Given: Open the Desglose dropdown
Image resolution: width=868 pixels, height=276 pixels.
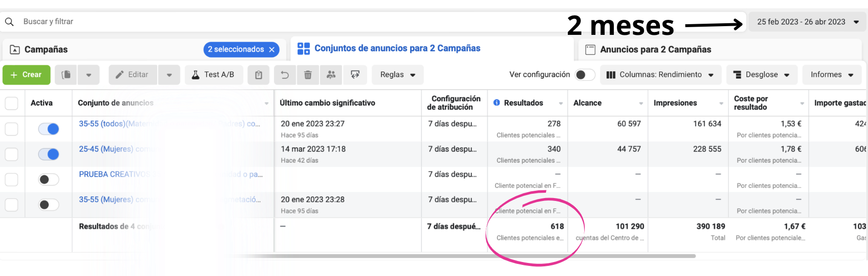Looking at the screenshot, I should click(761, 75).
